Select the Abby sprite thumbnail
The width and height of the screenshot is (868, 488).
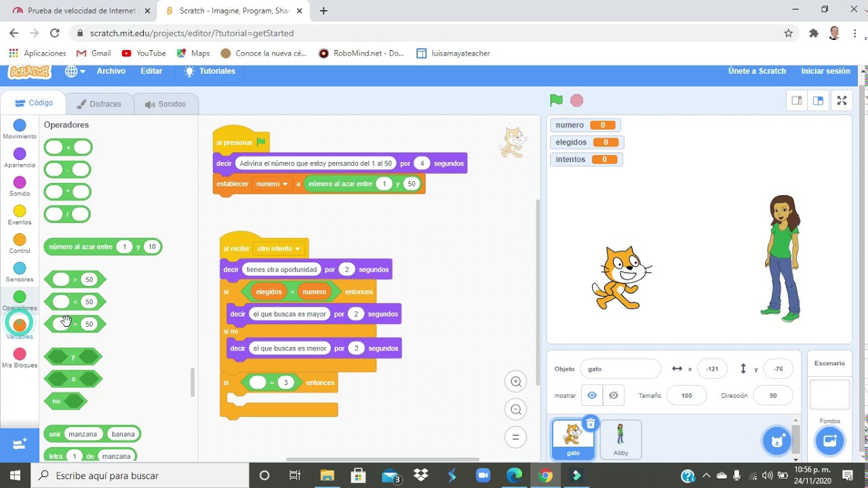point(620,439)
